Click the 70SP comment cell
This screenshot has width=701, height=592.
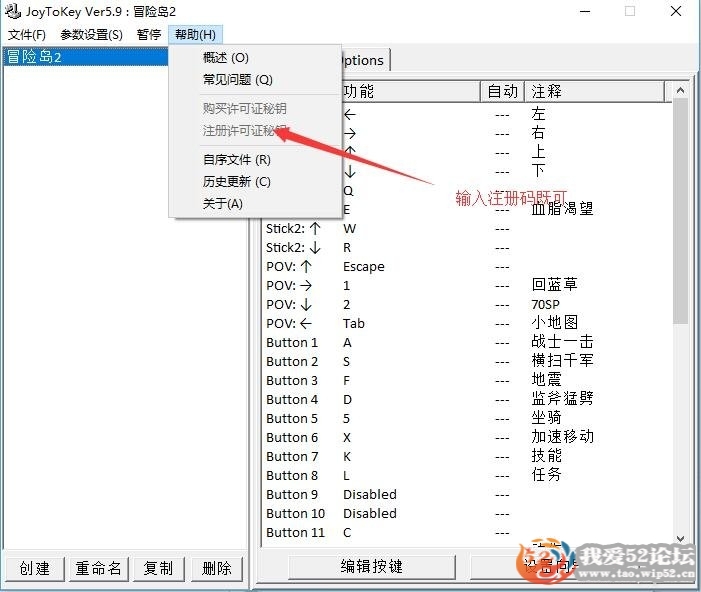(545, 304)
